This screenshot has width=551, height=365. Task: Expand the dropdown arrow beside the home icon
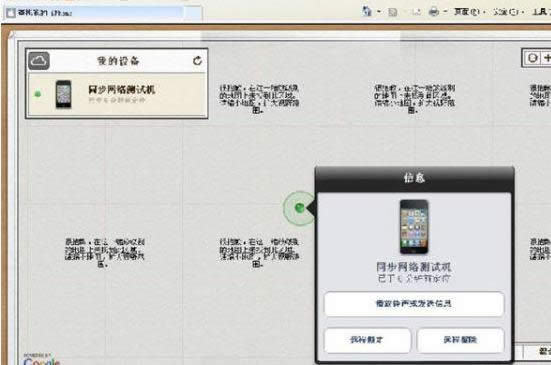tap(379, 12)
